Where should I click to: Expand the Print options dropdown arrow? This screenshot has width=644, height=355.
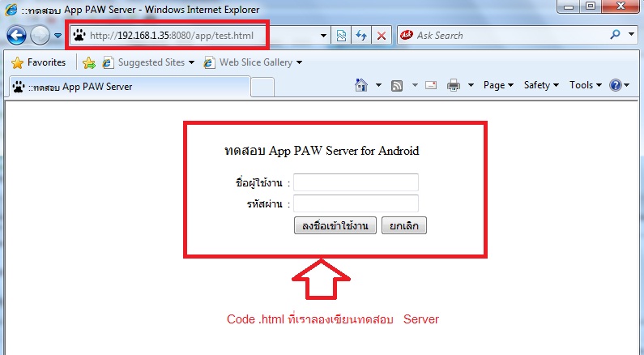(471, 85)
